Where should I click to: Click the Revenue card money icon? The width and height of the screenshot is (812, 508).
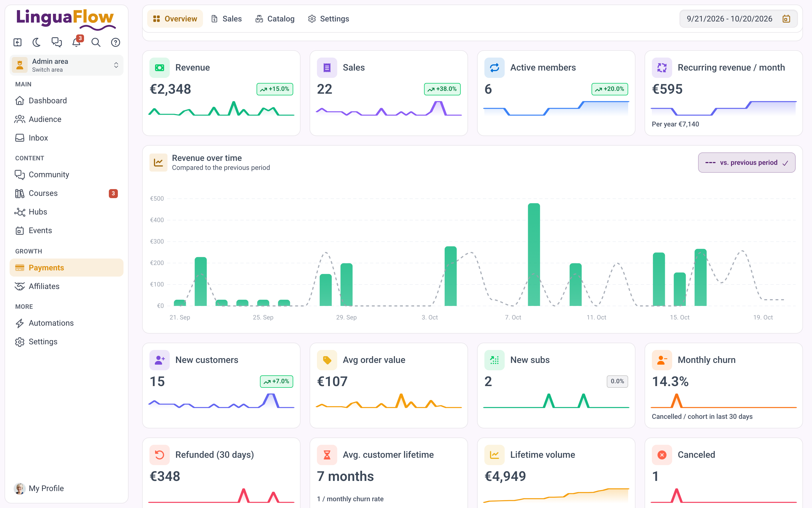[159, 67]
